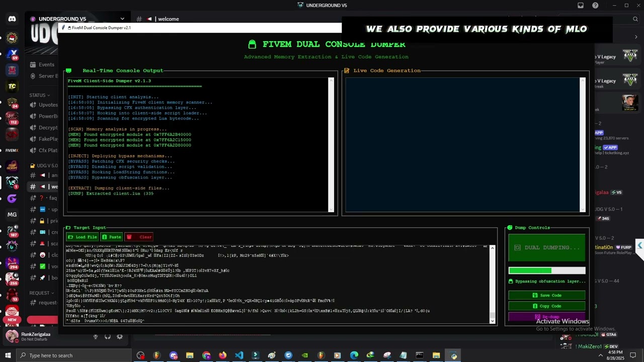Open the TC server icon in Discord sidebar

(x=12, y=86)
